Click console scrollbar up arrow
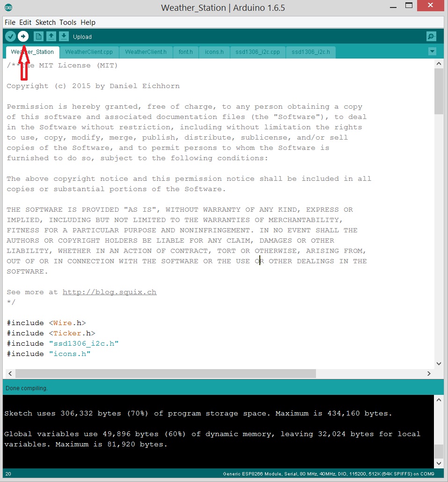Viewport: 448px width, 482px height. 439,400
